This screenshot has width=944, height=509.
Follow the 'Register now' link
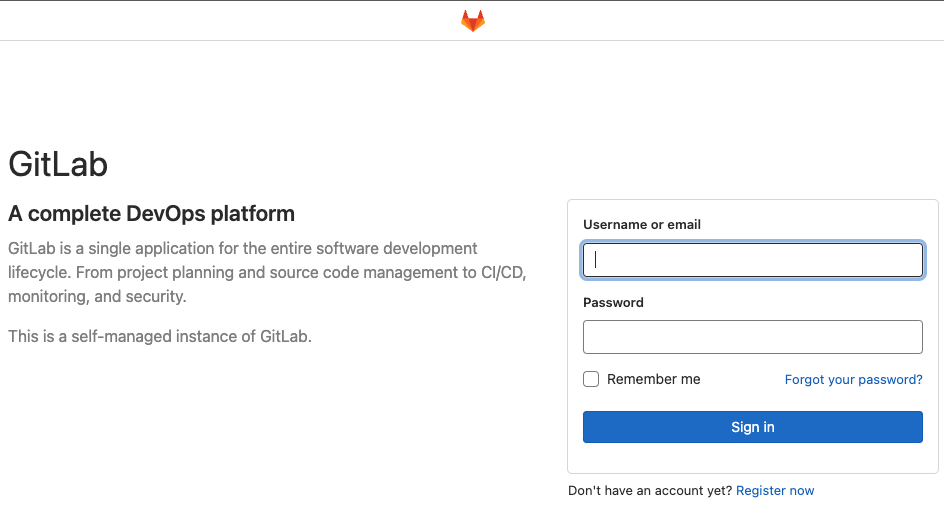point(775,491)
